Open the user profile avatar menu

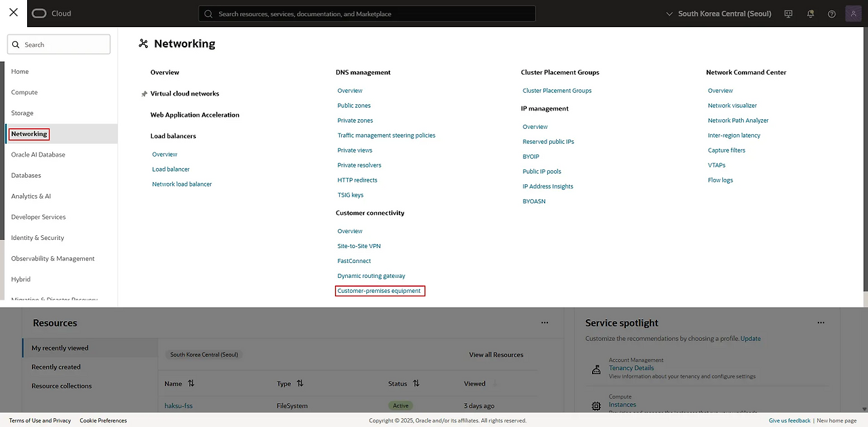pyautogui.click(x=853, y=14)
